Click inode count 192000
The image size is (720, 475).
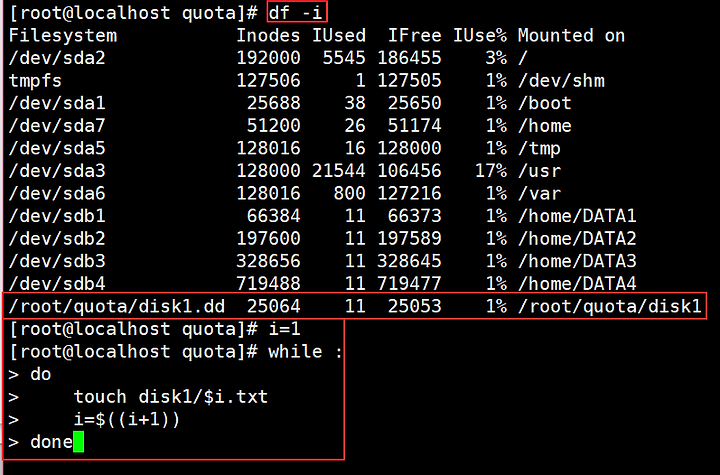[268, 58]
